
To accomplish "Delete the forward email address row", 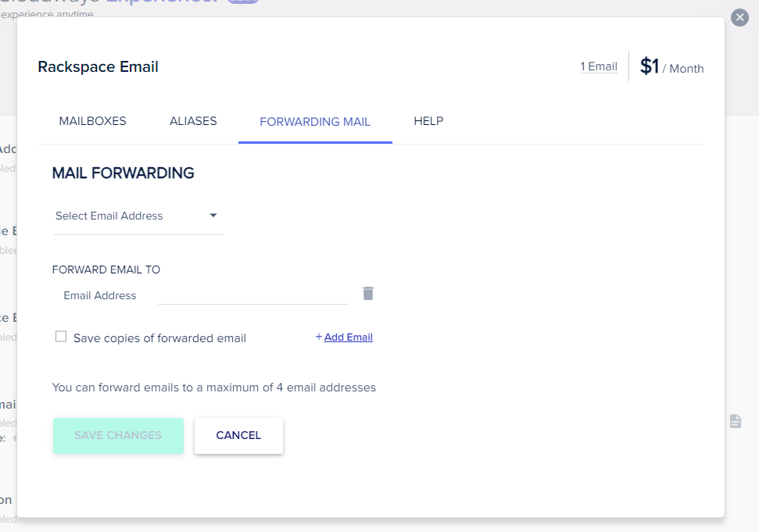I will (x=368, y=294).
